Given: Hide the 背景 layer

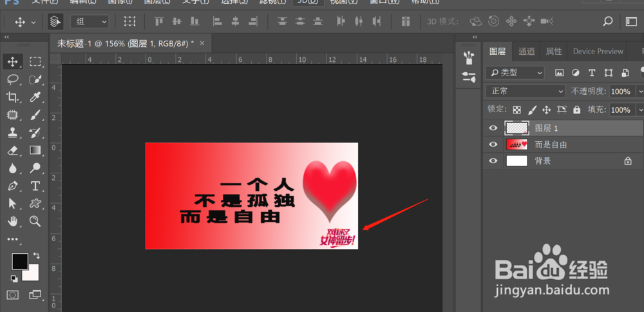Looking at the screenshot, I should tap(493, 161).
